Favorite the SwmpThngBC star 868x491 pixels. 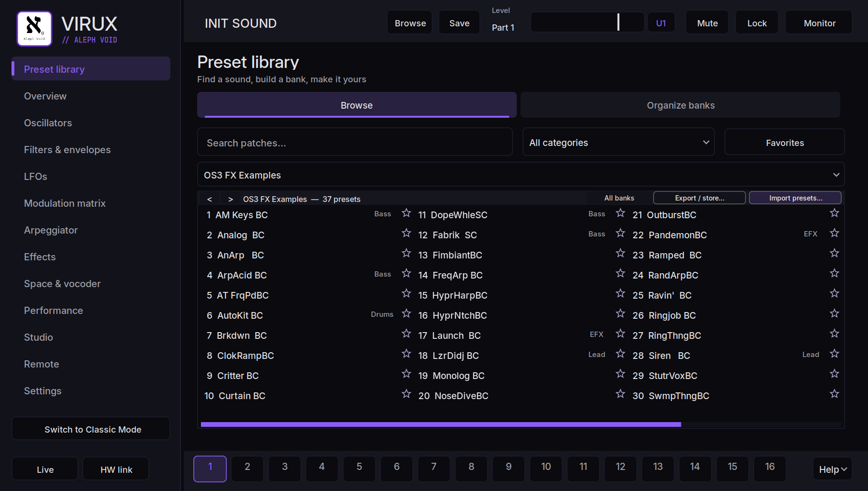click(x=835, y=394)
